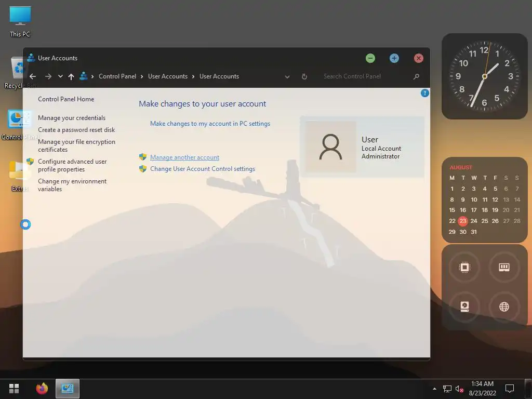532x399 pixels.
Task: Go back with the back arrow
Action: (x=33, y=76)
